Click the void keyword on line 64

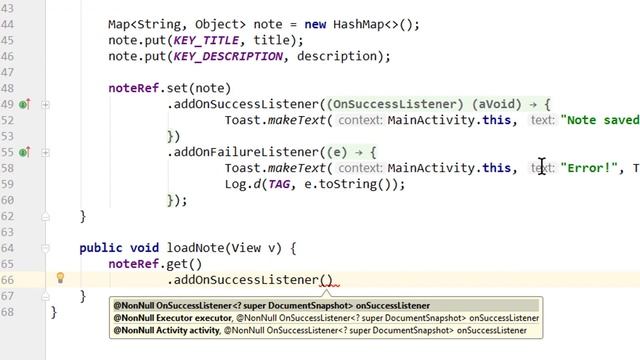pyautogui.click(x=144, y=248)
